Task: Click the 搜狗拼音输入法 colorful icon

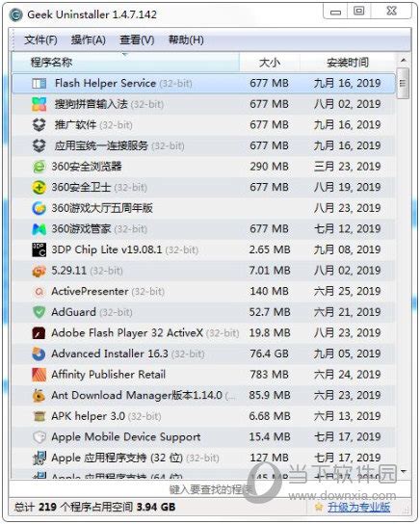Action: 39,104
